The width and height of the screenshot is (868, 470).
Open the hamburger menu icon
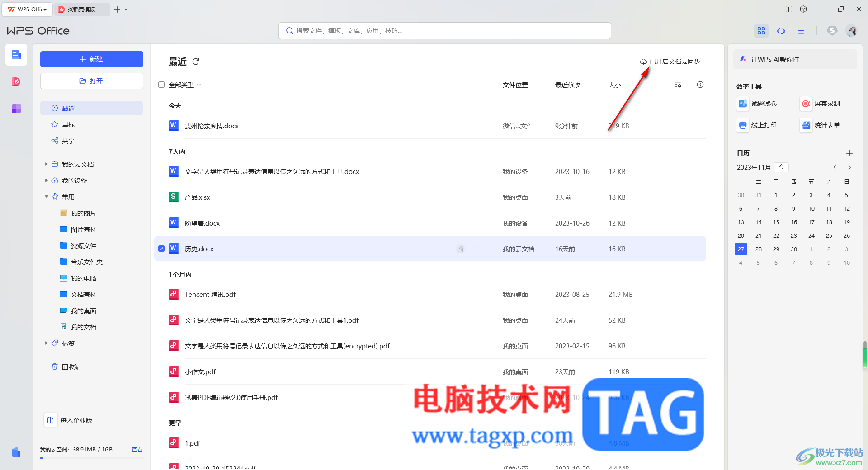click(x=801, y=31)
